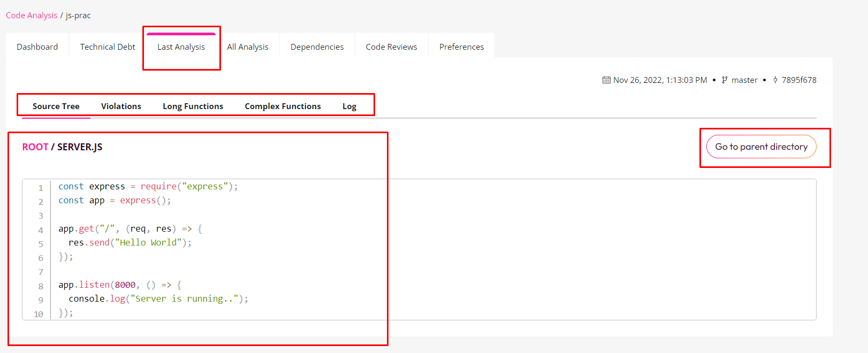Image resolution: width=868 pixels, height=353 pixels.
Task: Open the Code Reviews tab
Action: tap(392, 47)
